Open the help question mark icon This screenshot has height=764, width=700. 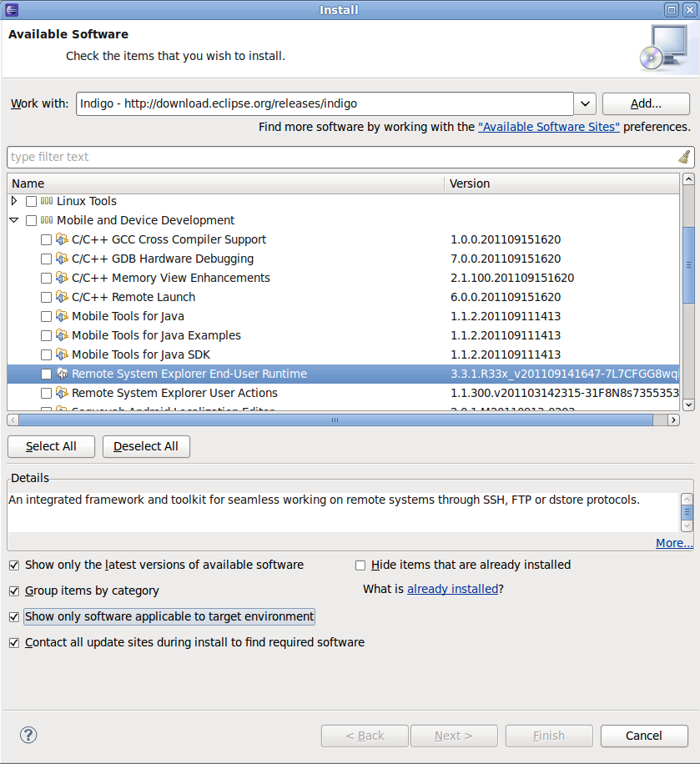click(x=28, y=735)
